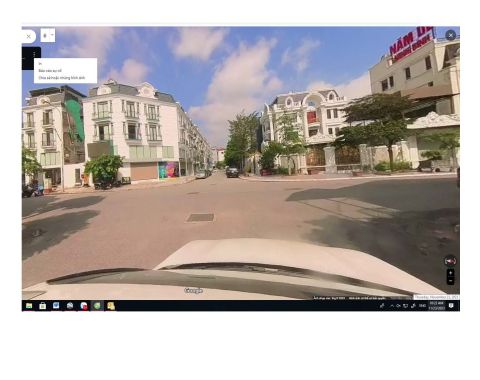This screenshot has height=380, width=480.
Task: Open the notification center icon
Action: tap(451, 306)
